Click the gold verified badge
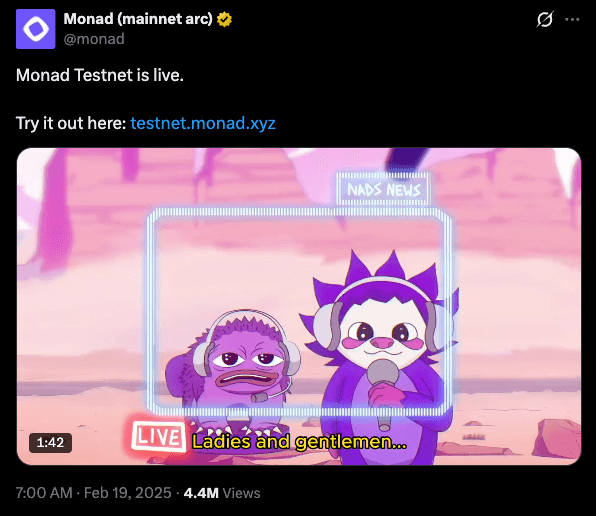596x516 pixels. click(x=224, y=19)
